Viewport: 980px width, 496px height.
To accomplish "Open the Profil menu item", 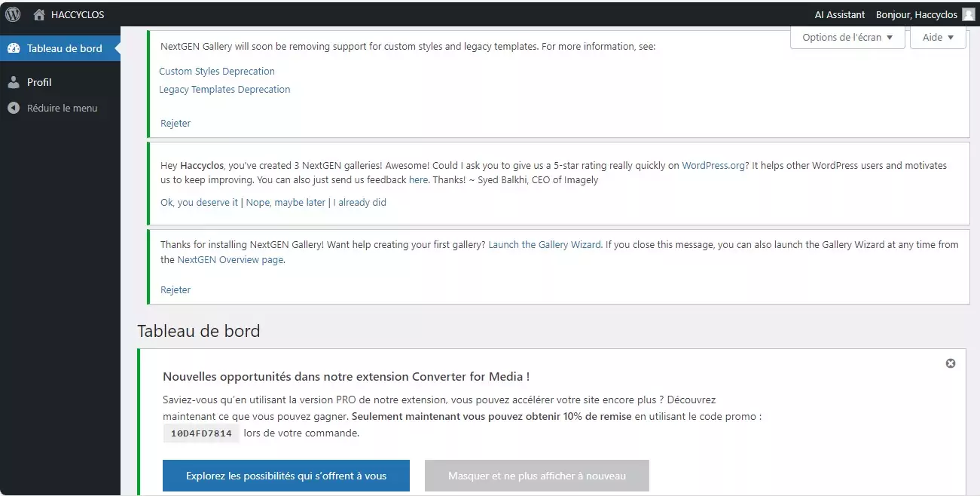I will click(60, 82).
